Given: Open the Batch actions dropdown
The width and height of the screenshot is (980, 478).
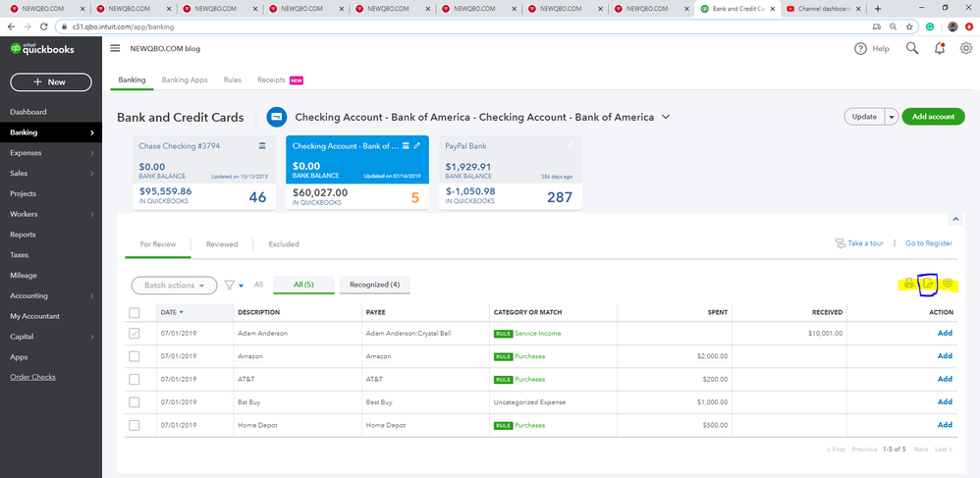Looking at the screenshot, I should (174, 286).
